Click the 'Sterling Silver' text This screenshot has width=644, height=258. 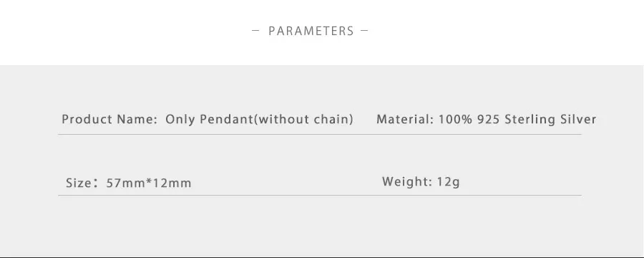coord(550,120)
